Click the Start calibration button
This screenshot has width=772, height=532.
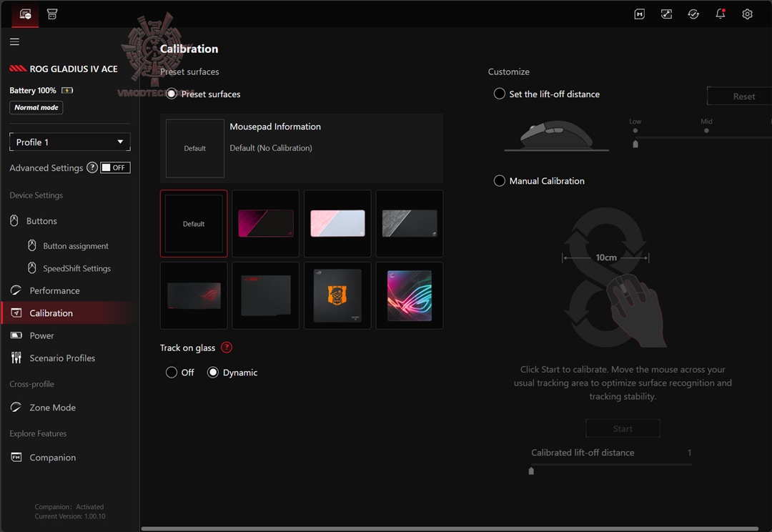click(623, 428)
